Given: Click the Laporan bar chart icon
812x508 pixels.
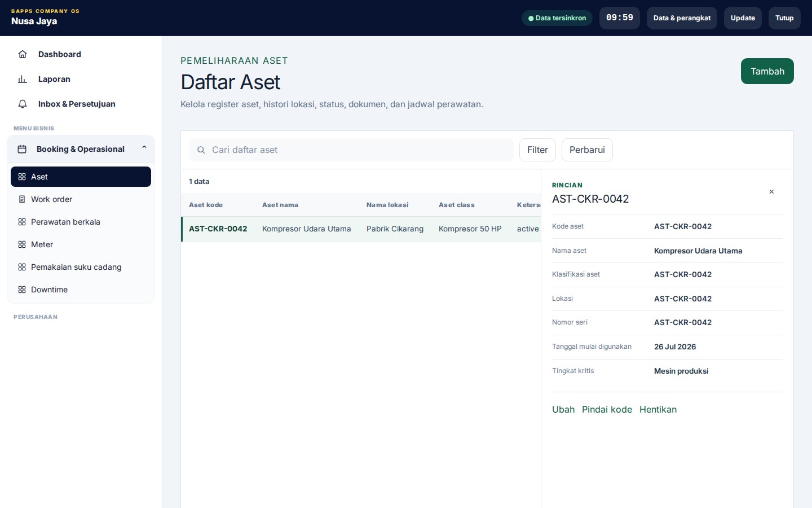Looking at the screenshot, I should pos(23,79).
